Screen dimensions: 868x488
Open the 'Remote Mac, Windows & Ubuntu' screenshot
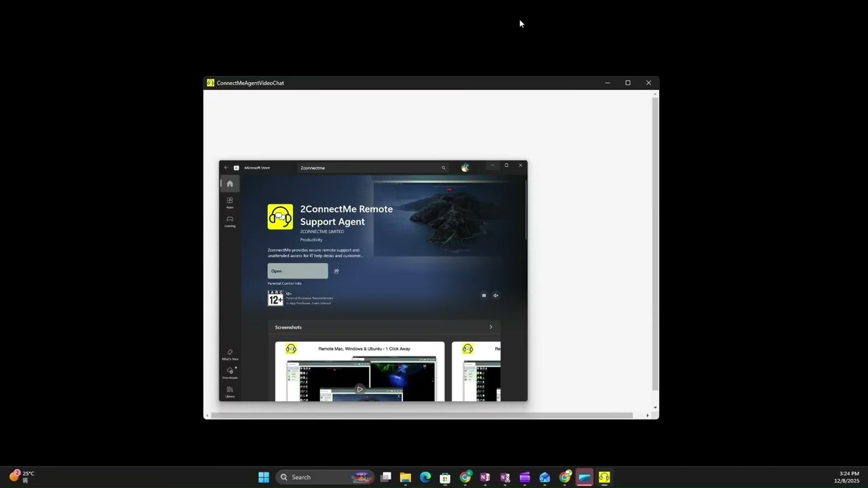pos(359,371)
